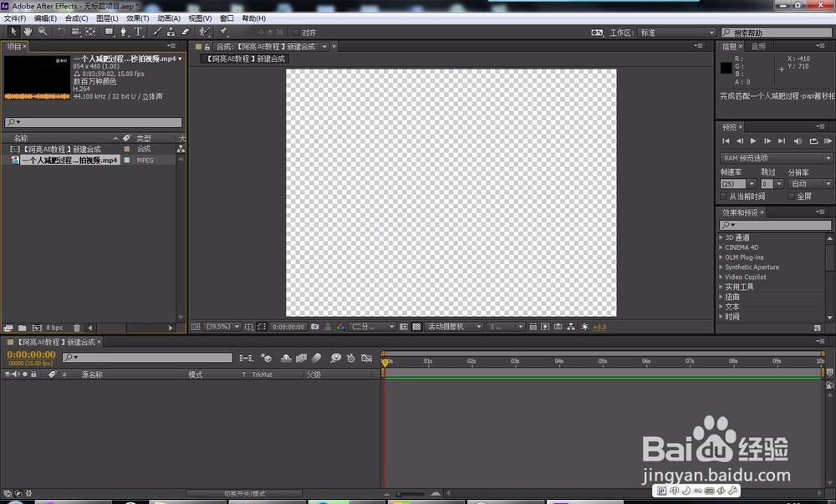
Task: Take a snapshot with the camera icon
Action: point(315,327)
